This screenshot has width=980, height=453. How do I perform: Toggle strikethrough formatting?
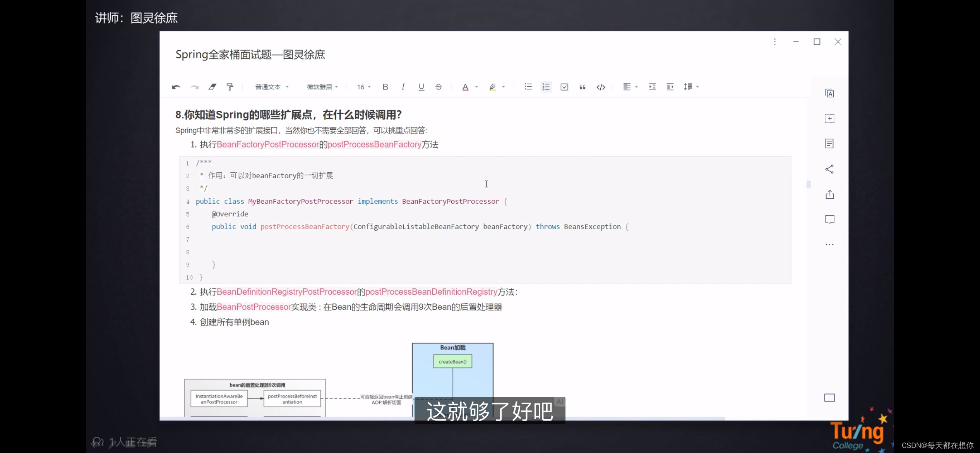pyautogui.click(x=439, y=87)
